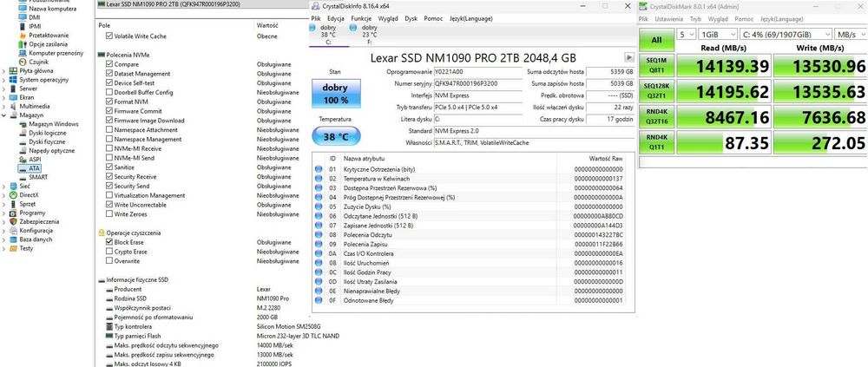The height and width of the screenshot is (367, 868).
Task: Toggle the Crypto Erase checkbox
Action: pyautogui.click(x=109, y=252)
